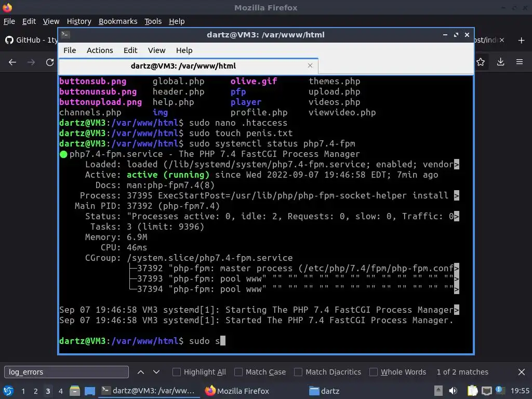This screenshot has height=399, width=532.
Task: Bookmark this page with star icon
Action: (x=481, y=62)
